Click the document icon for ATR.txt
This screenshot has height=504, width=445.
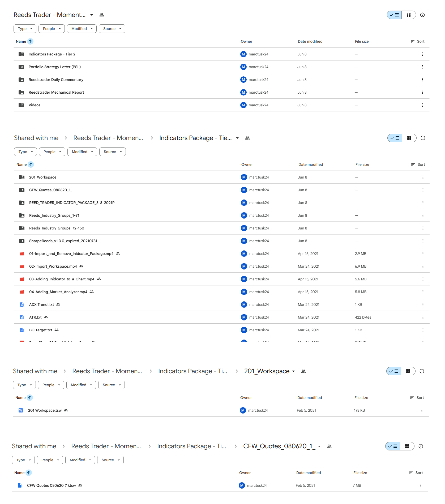point(22,317)
